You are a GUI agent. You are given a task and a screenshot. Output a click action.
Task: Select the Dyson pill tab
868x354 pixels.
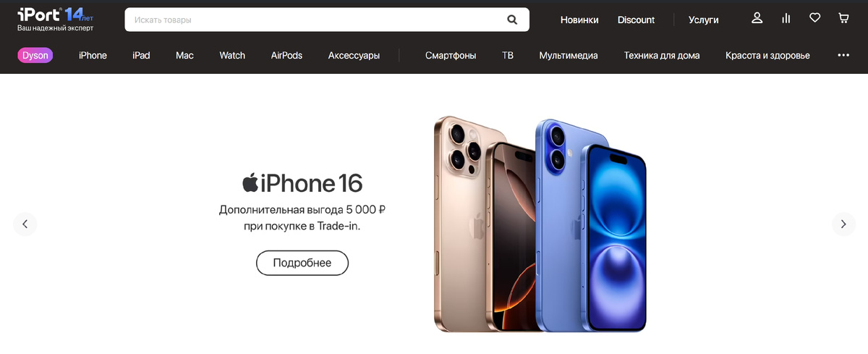[35, 55]
